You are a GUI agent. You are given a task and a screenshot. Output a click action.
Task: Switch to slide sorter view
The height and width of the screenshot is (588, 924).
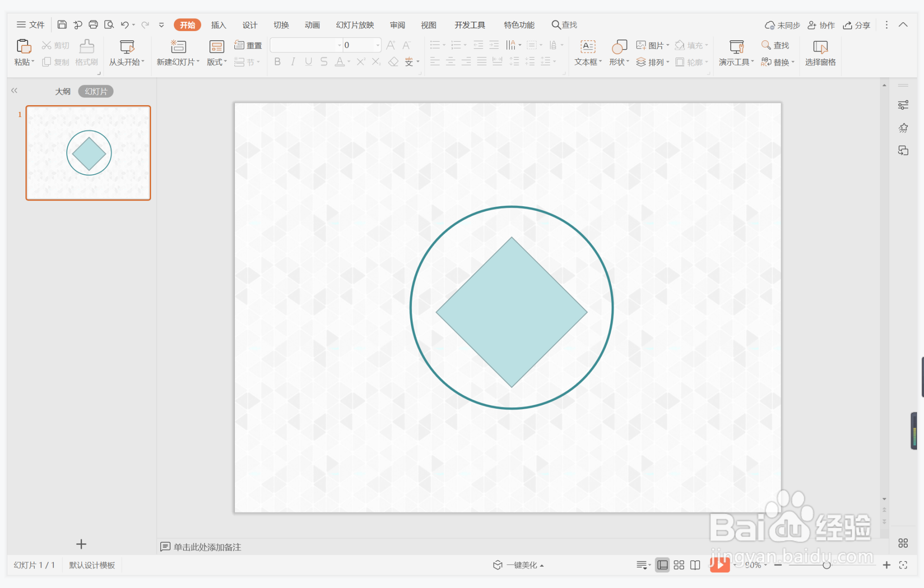[679, 565]
